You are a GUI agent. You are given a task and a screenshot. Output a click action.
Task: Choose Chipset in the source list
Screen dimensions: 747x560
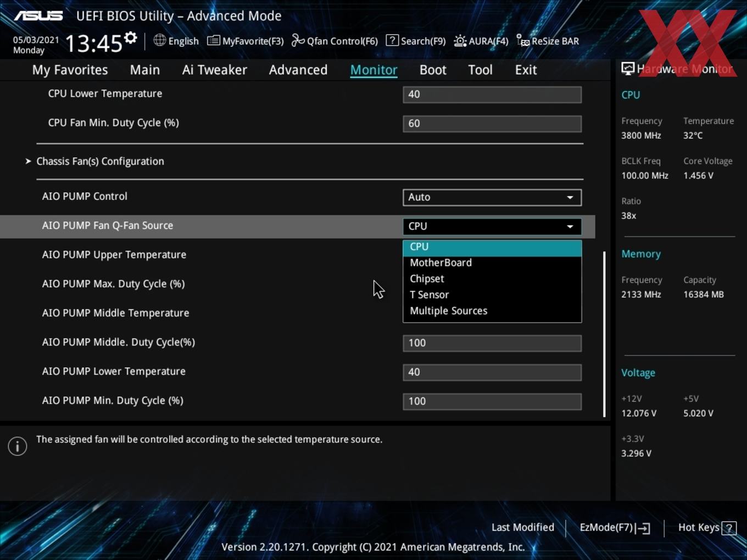click(x=492, y=279)
